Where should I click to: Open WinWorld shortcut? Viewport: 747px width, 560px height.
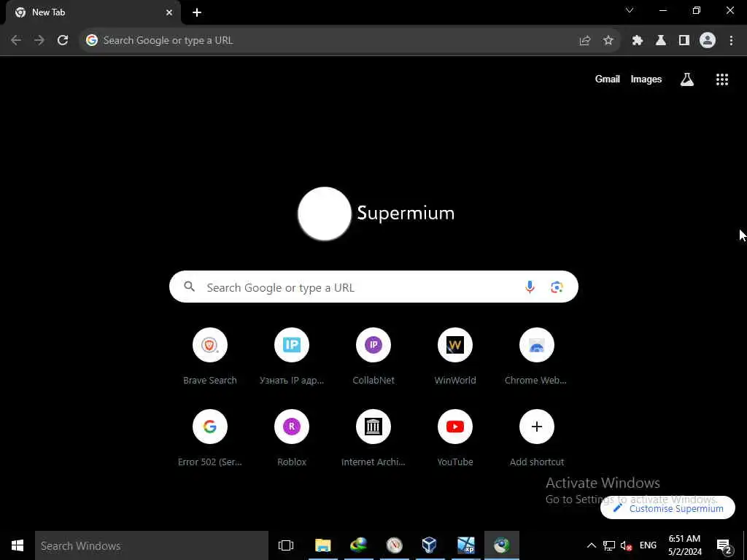point(455,356)
